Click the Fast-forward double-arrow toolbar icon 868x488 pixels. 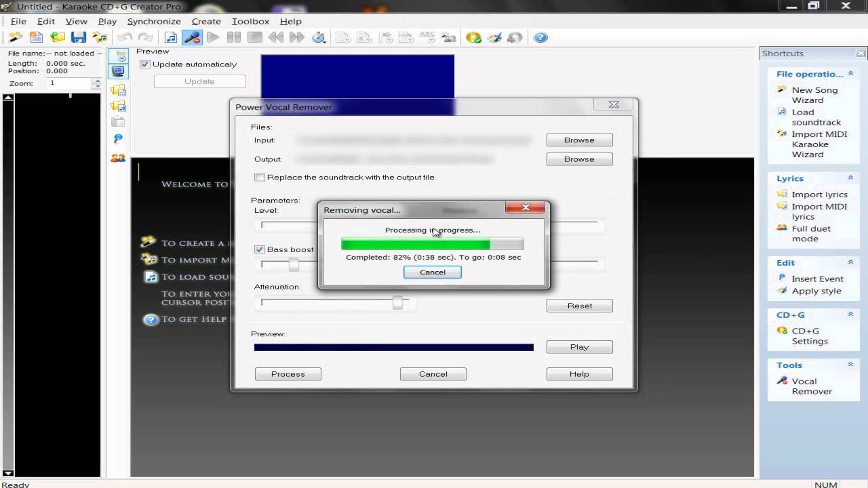296,37
